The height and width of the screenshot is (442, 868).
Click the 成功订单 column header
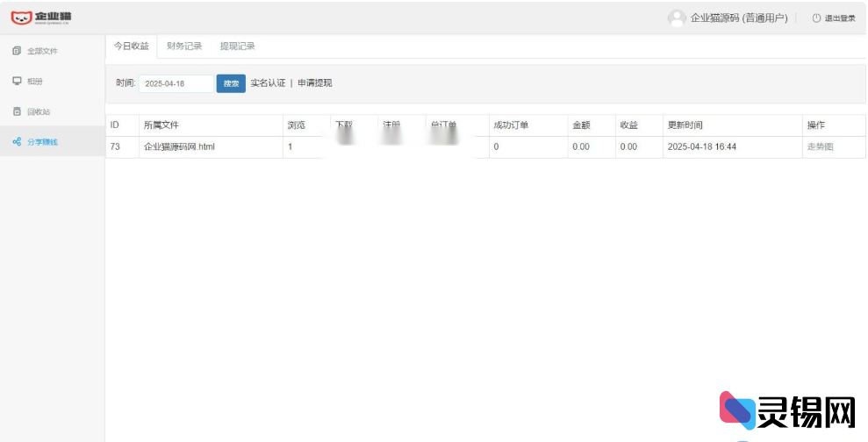pyautogui.click(x=511, y=125)
